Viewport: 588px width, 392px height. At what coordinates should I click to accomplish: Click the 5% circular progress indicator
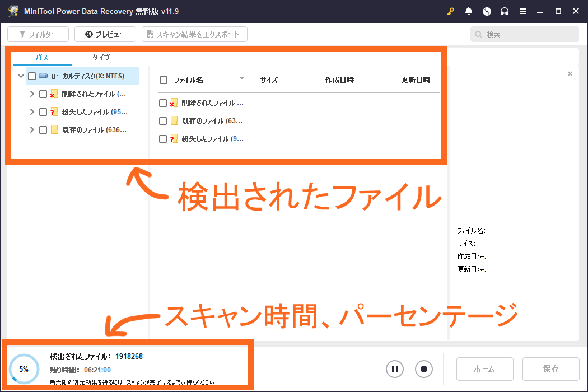coord(24,369)
